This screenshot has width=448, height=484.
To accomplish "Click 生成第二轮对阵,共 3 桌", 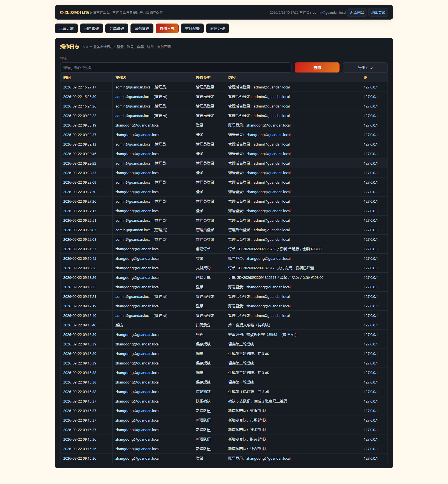I will 248,373.
